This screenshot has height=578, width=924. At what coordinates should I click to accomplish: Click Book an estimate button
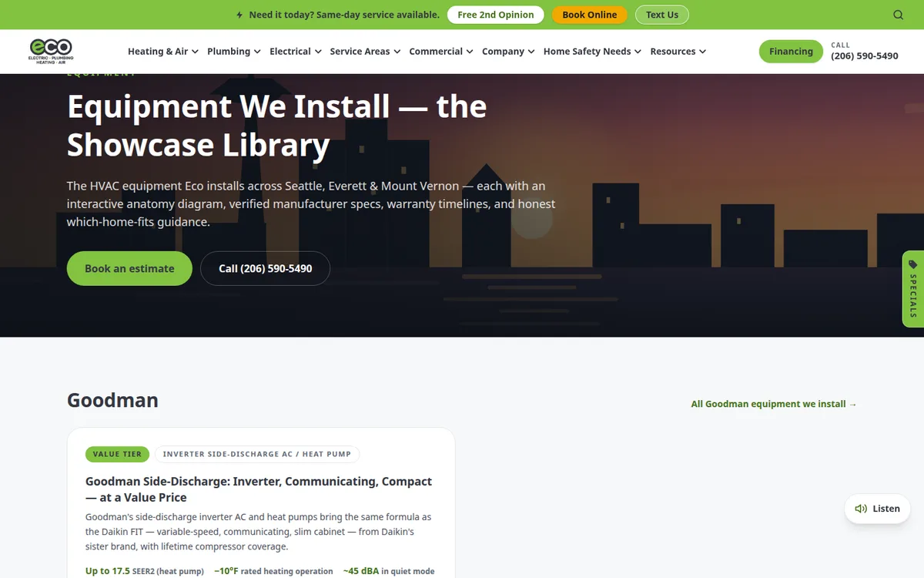129,268
